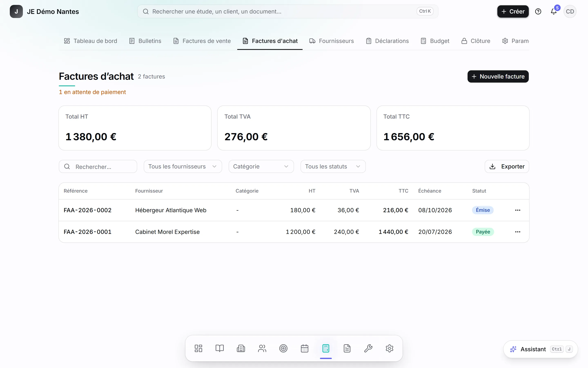Focus the global search field

(x=288, y=11)
